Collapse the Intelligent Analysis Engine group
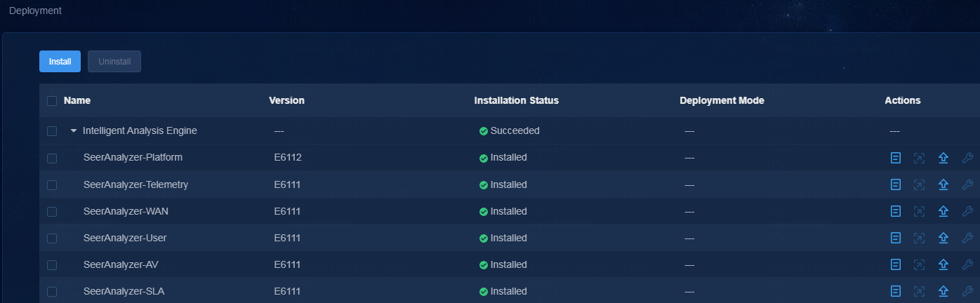 74,131
